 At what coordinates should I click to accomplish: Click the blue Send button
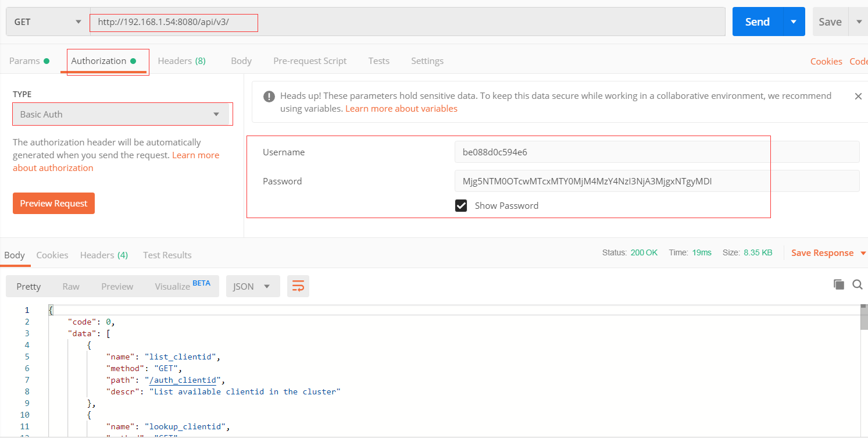(757, 22)
